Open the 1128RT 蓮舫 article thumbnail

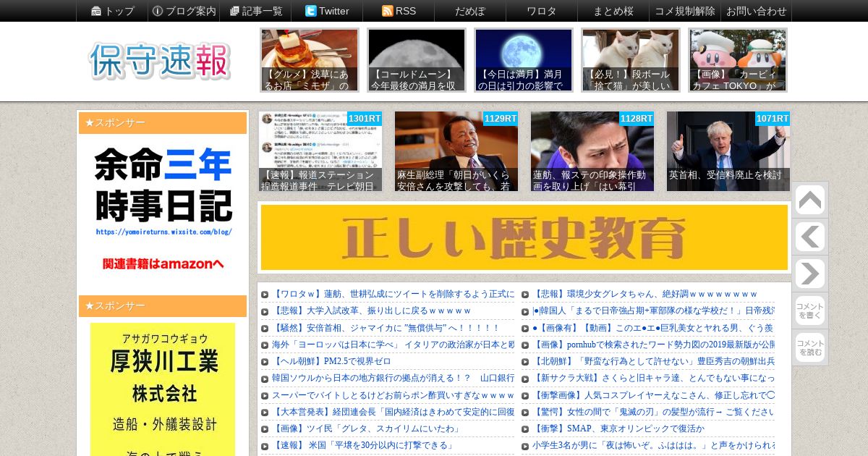pos(592,151)
